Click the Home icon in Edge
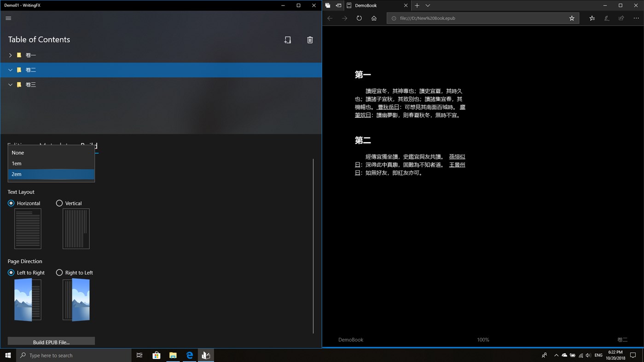The height and width of the screenshot is (362, 644). pyautogui.click(x=374, y=18)
